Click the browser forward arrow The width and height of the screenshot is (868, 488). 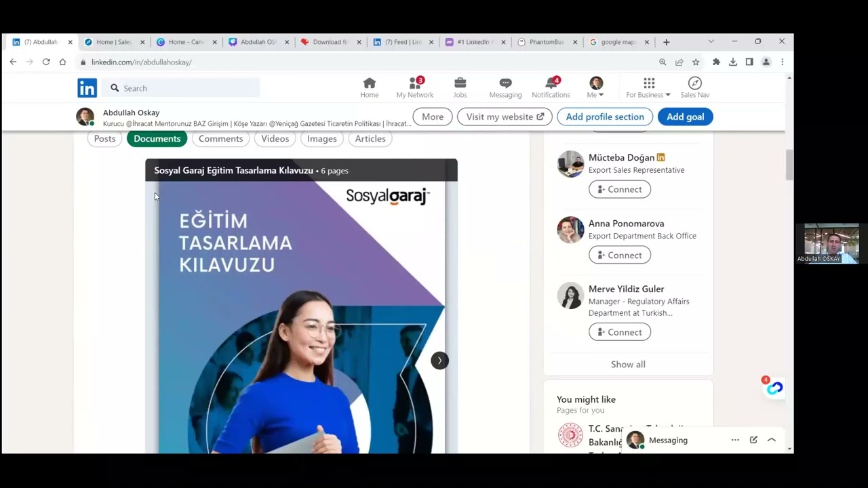coord(29,62)
